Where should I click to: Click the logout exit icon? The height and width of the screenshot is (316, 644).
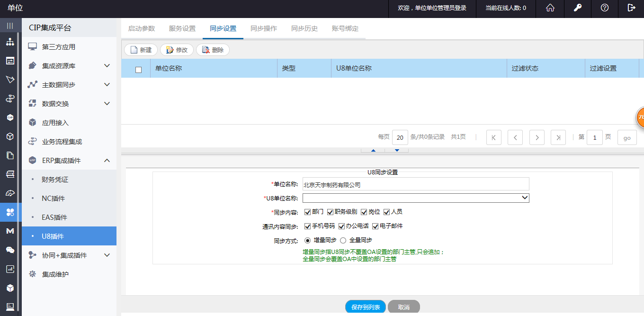click(631, 8)
